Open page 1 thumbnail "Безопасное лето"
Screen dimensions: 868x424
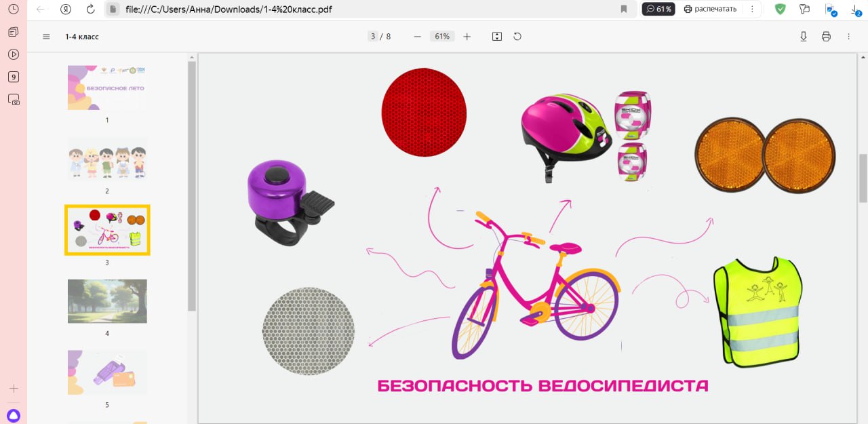point(107,88)
